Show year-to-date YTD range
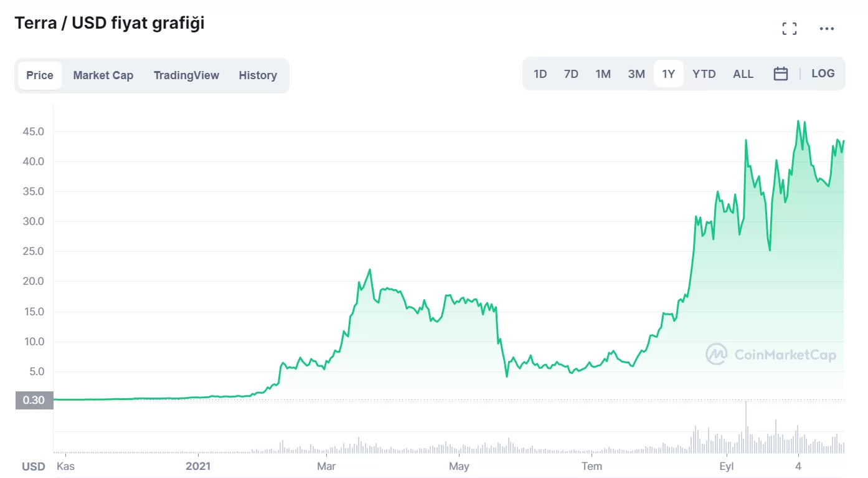Viewport: 868px width, 478px height. click(704, 74)
